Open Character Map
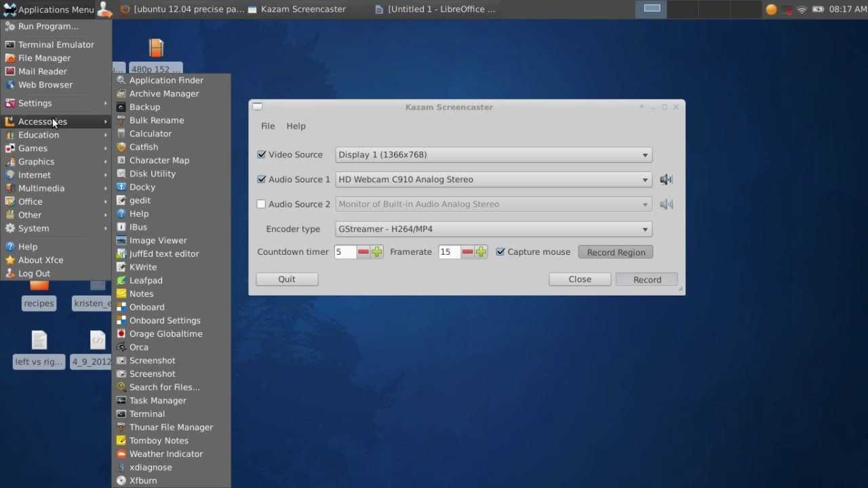 171,161
